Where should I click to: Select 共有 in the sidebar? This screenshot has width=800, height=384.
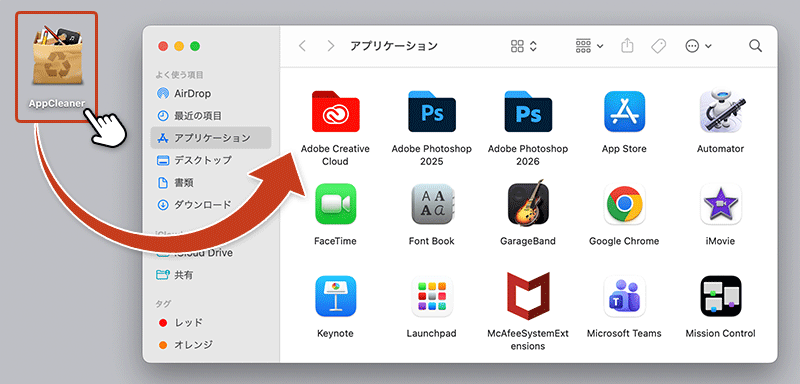coord(211,275)
